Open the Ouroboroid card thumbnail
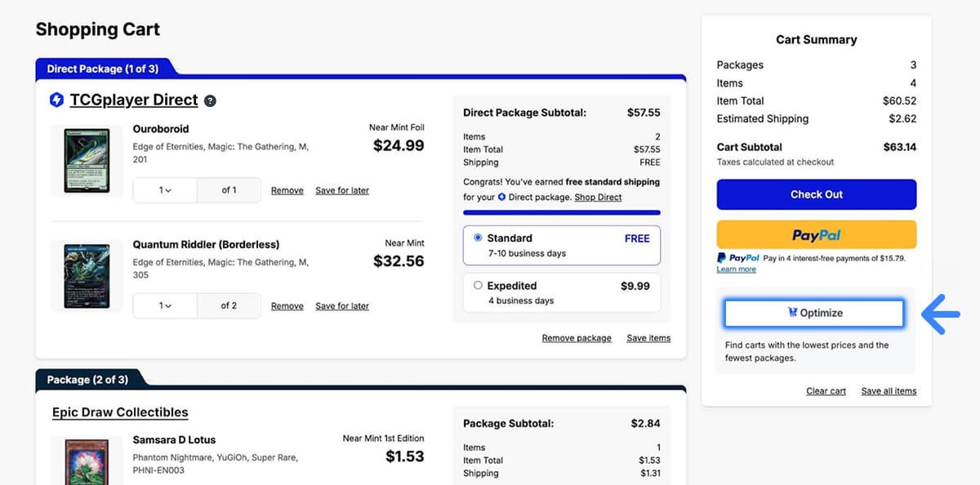Image resolution: width=980 pixels, height=485 pixels. (87, 161)
